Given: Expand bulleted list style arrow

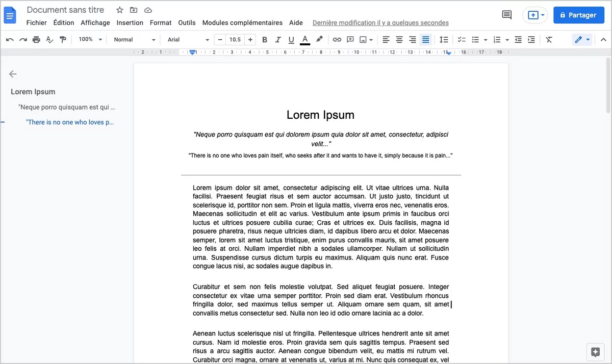Looking at the screenshot, I should pos(486,40).
